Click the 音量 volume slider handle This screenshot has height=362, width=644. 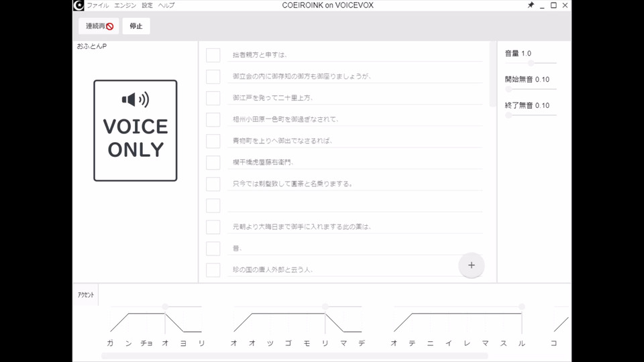pyautogui.click(x=531, y=63)
